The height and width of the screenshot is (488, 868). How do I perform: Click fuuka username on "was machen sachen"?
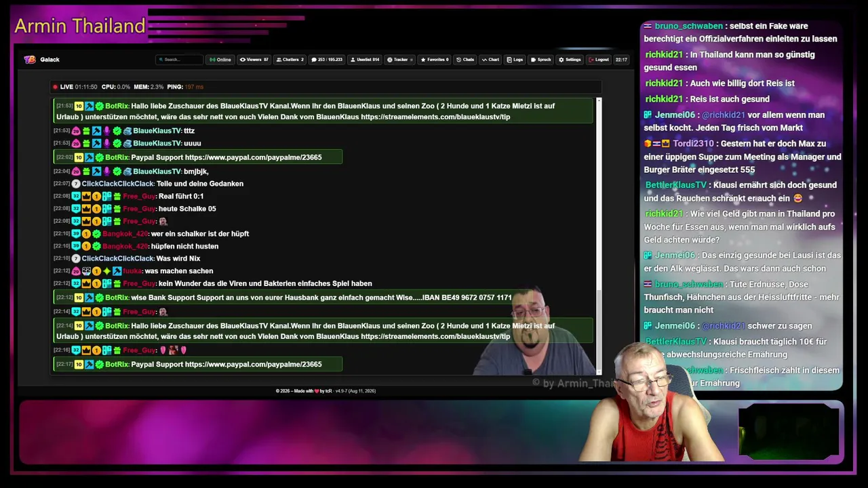133,271
